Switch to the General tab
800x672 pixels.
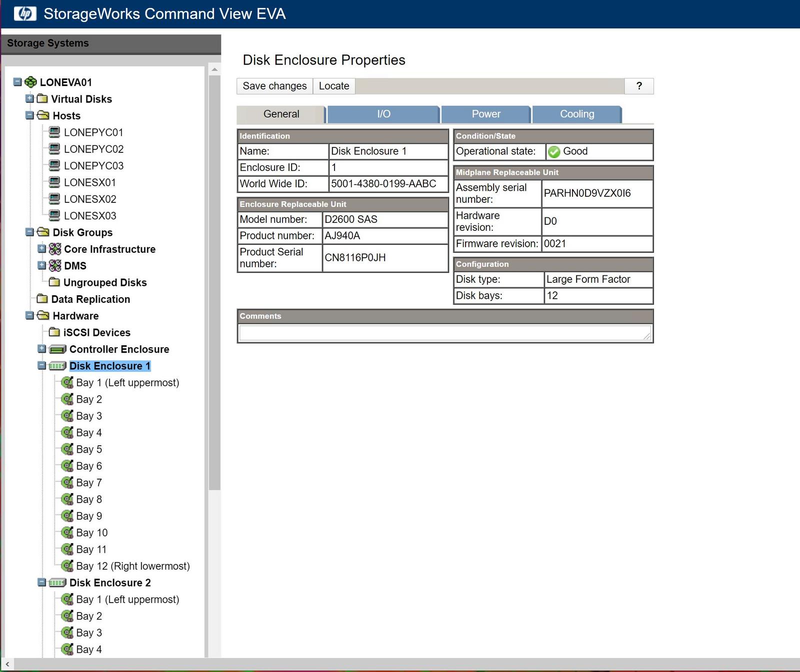[x=281, y=114]
